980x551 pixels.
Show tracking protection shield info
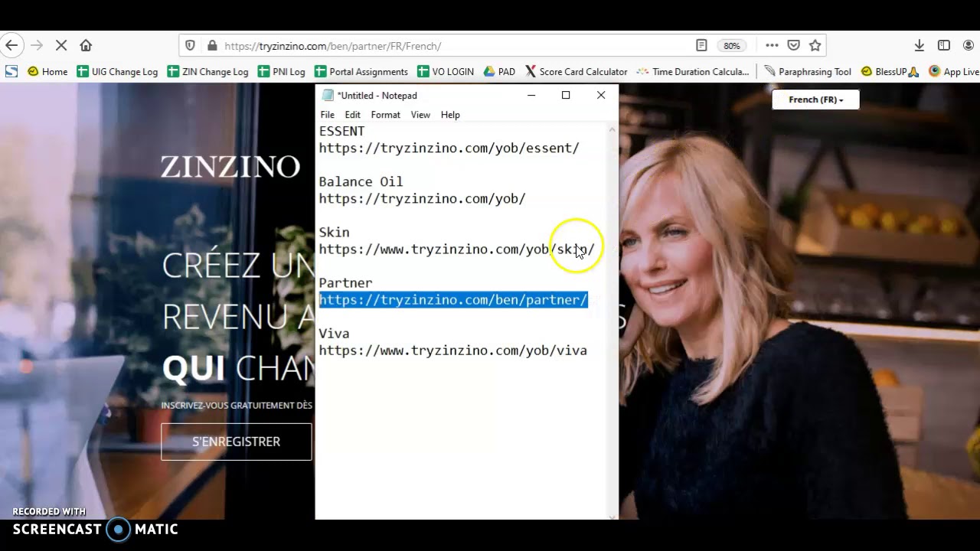pos(191,46)
